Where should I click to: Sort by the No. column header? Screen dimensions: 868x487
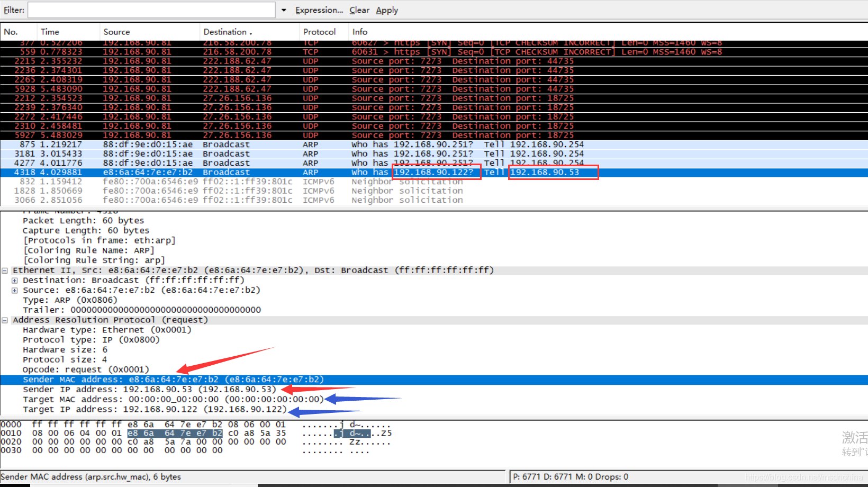pyautogui.click(x=19, y=32)
